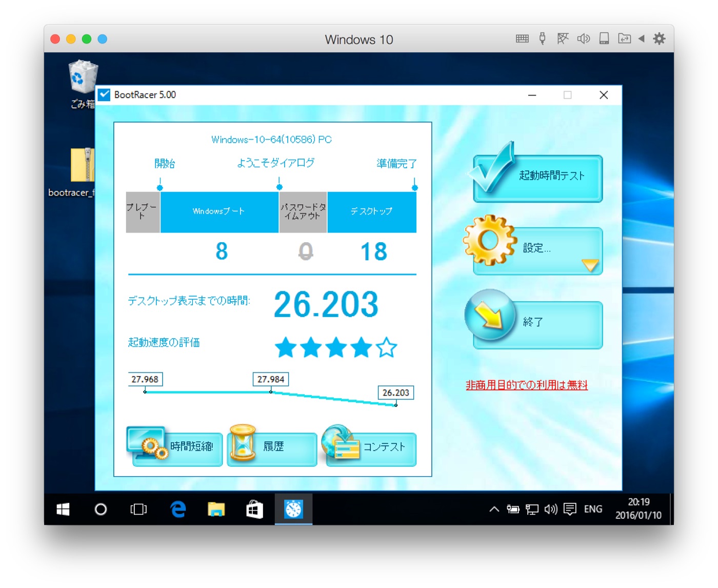
Task: Click the 終了 exit button
Action: click(x=537, y=325)
